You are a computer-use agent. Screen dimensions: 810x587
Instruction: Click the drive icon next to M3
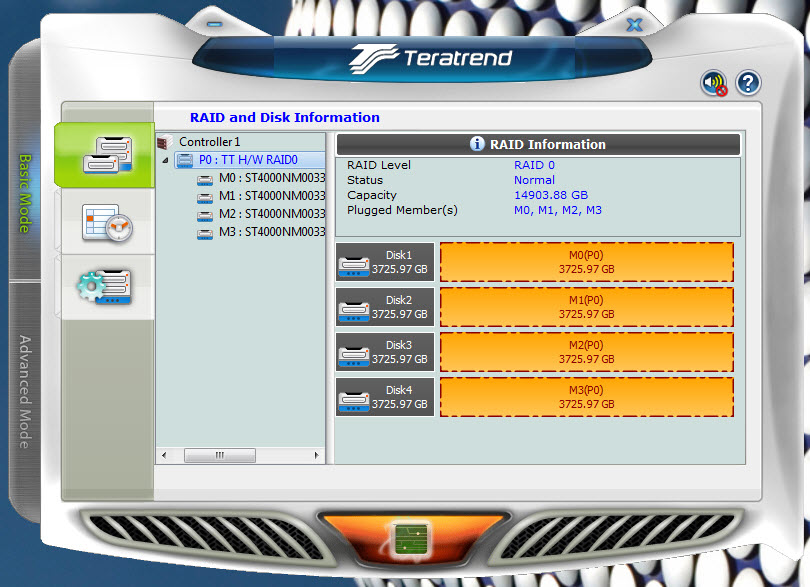point(205,234)
